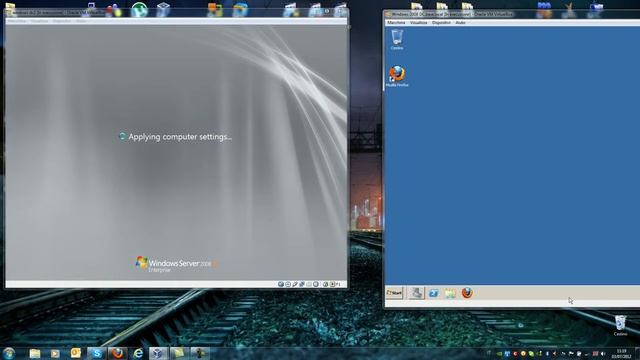Click the guest VM Start button
Image resolution: width=640 pixels, height=360 pixels.
coord(394,293)
